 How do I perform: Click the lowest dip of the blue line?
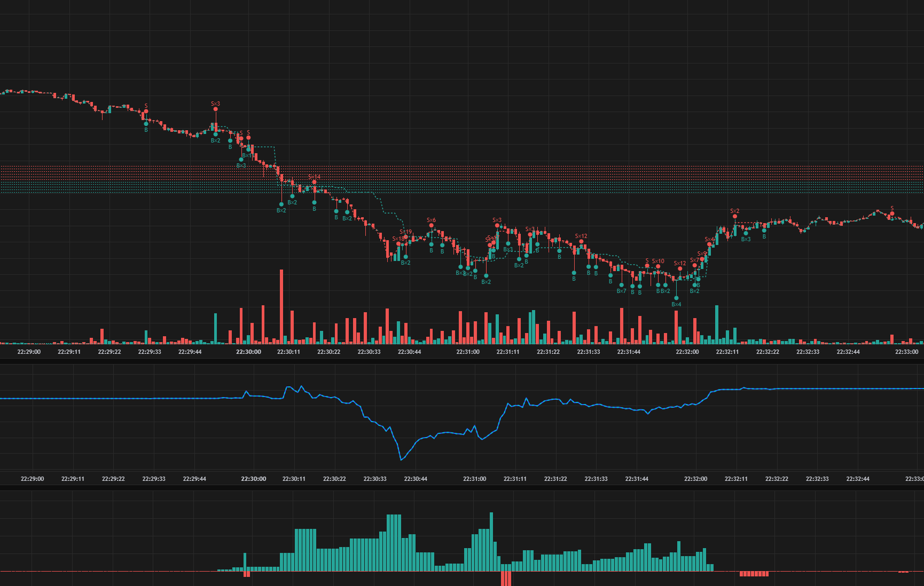[401, 459]
